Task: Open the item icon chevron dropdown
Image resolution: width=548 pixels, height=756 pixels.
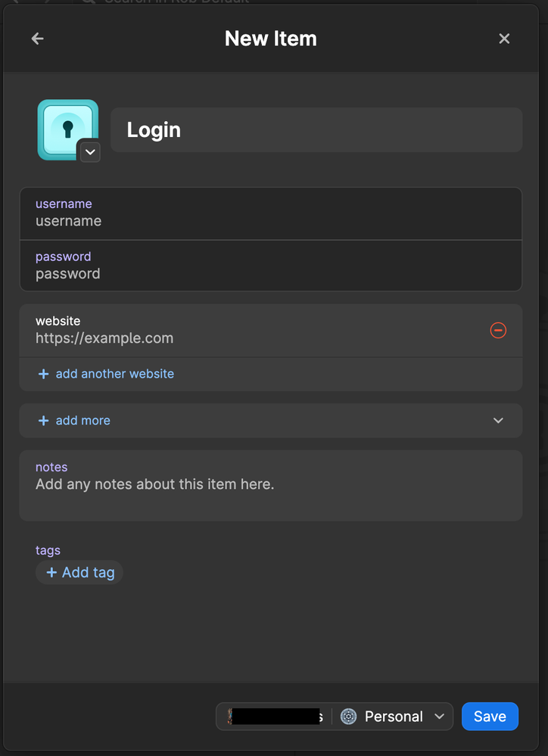Action: (x=90, y=151)
